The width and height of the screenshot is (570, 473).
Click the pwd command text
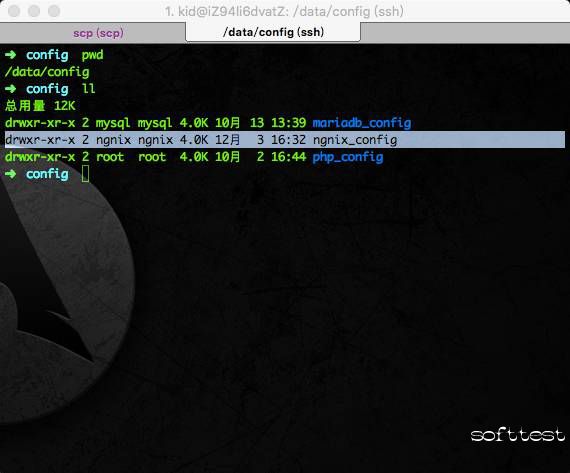pyautogui.click(x=92, y=55)
